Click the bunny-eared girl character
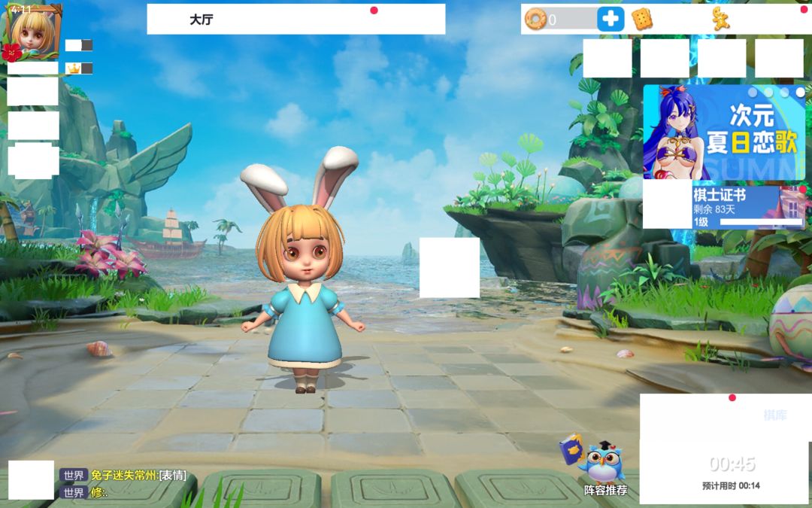 304,269
